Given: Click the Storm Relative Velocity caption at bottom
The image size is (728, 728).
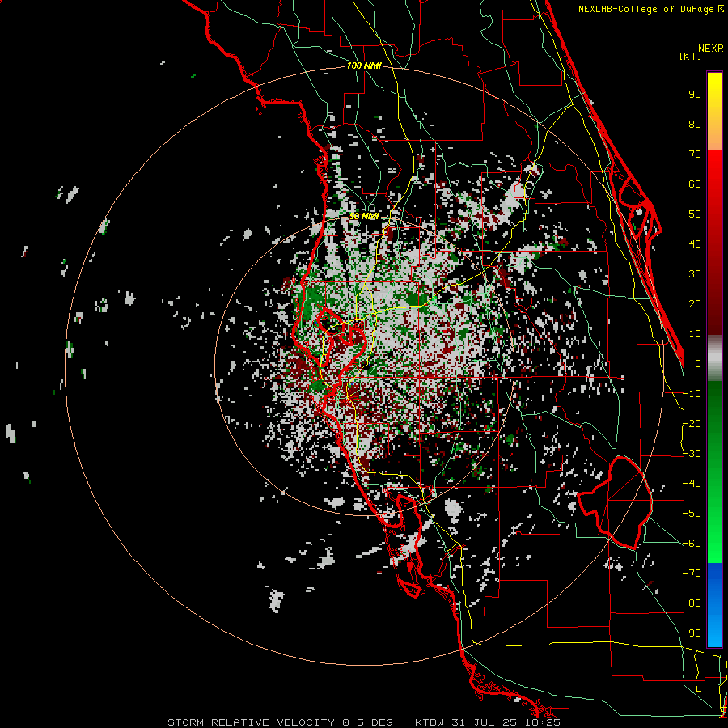Looking at the screenshot, I should click(364, 722).
